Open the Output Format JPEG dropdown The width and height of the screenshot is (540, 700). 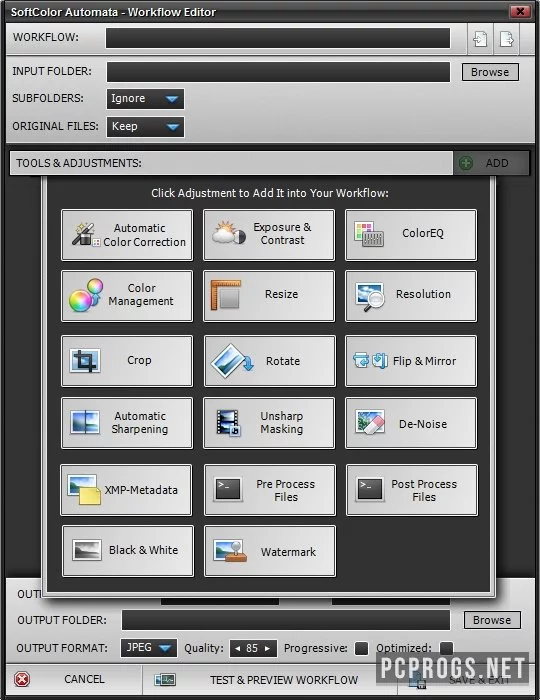coord(149,648)
